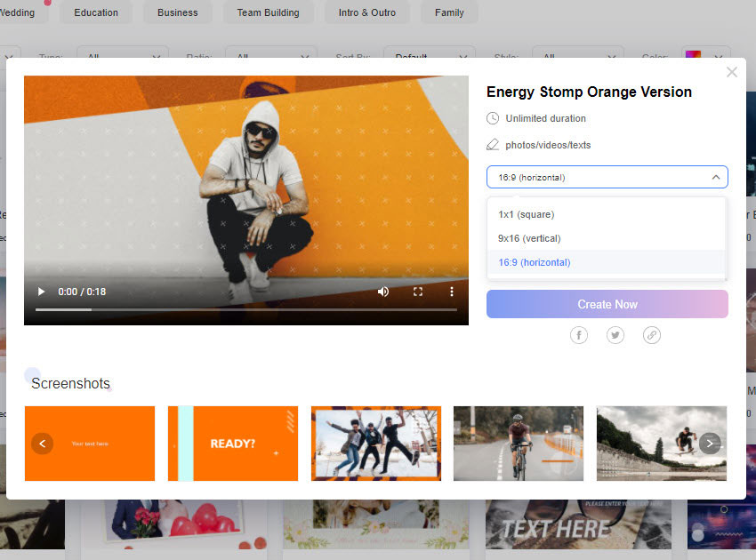Enter fullscreen on the video player
This screenshot has height=560, width=756.
coord(417,292)
